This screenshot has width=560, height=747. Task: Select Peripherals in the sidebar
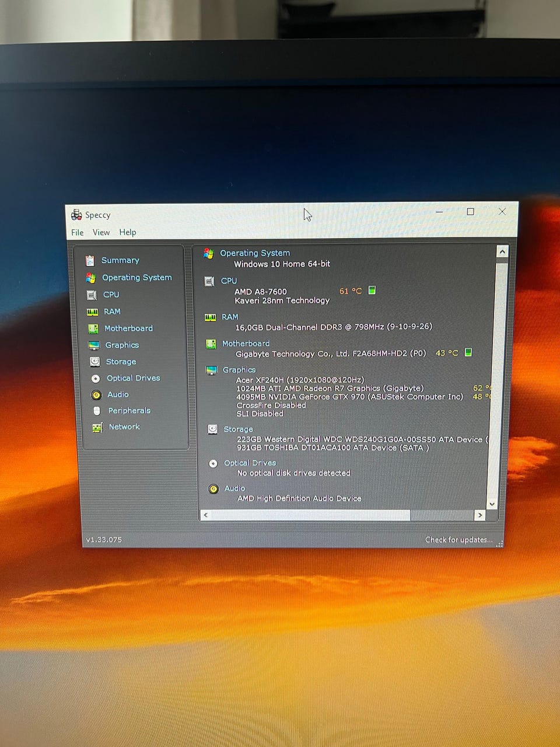pos(129,411)
